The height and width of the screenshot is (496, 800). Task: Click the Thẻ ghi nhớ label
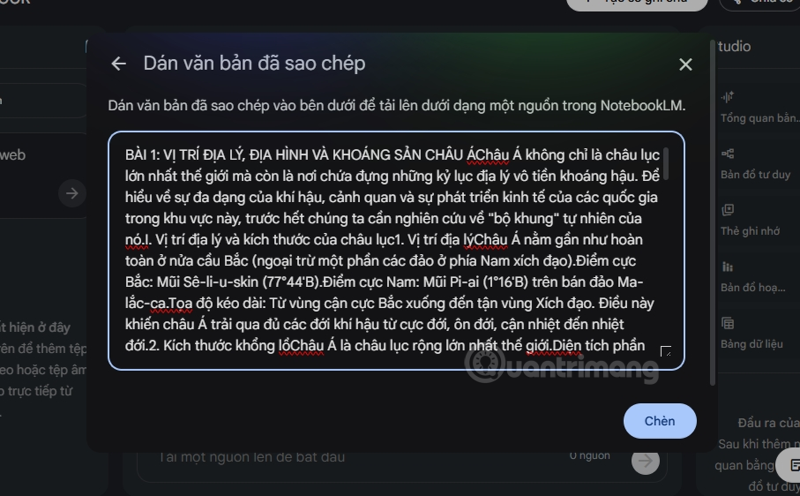coord(750,231)
